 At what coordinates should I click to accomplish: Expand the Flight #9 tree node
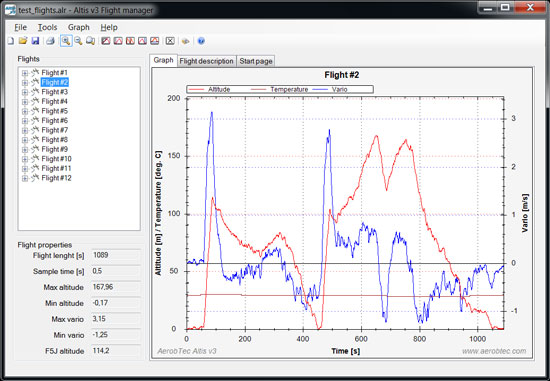pos(25,149)
